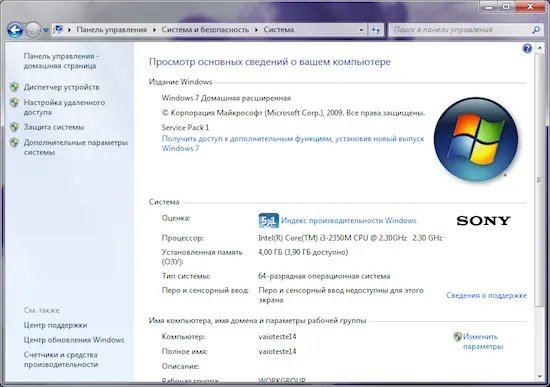Select the 'Система' breadcrumb
This screenshot has width=550, height=387.
tap(279, 30)
